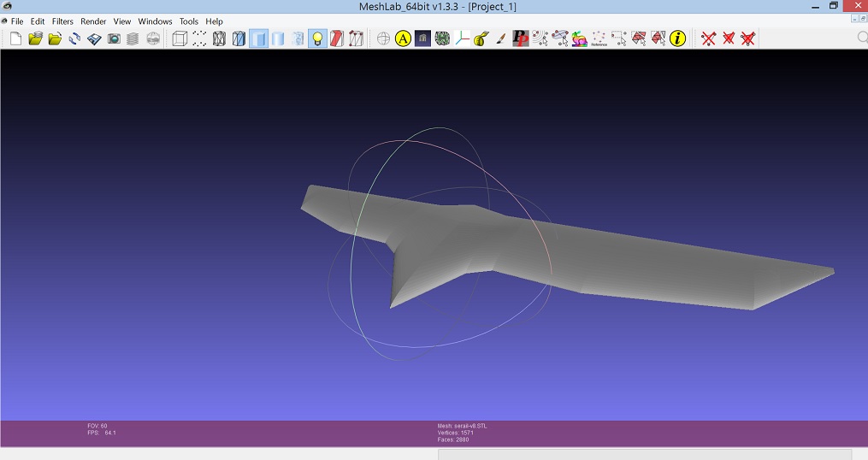
Task: Switch to Points render mode
Action: tap(199, 38)
